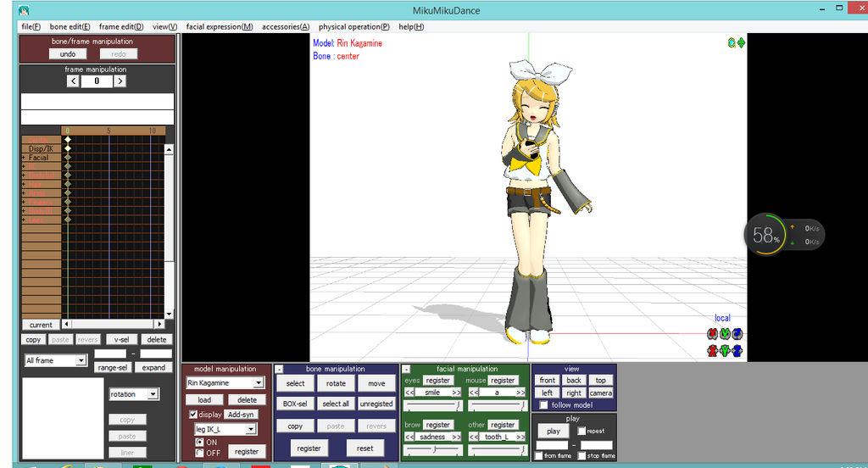Select the Facial row keyframe diamond
Viewport: 868px width, 468px height.
(68, 158)
